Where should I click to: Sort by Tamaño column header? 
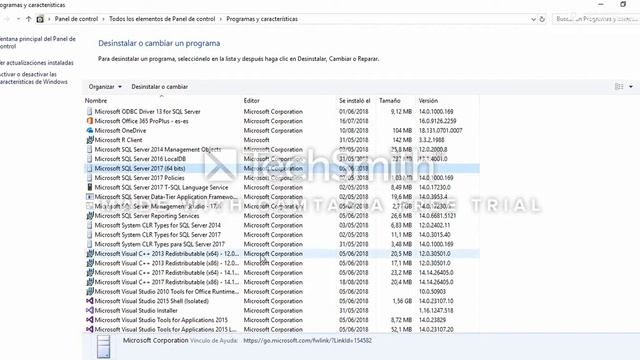tap(389, 100)
